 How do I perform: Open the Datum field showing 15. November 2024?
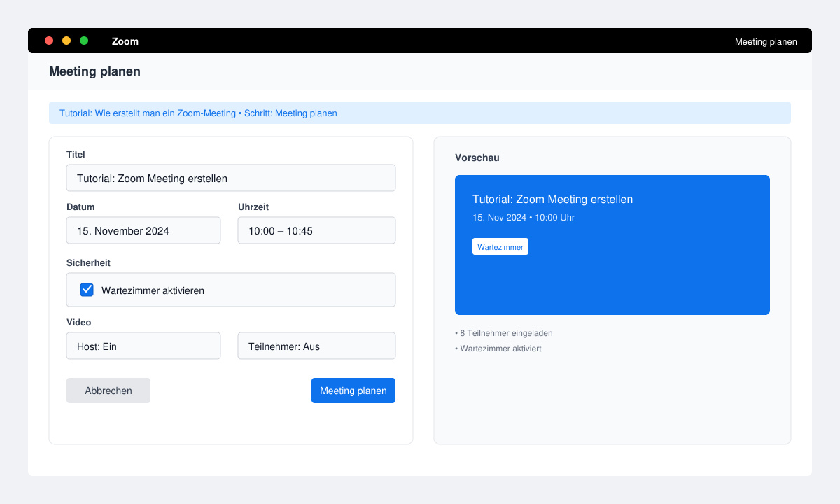coord(143,230)
